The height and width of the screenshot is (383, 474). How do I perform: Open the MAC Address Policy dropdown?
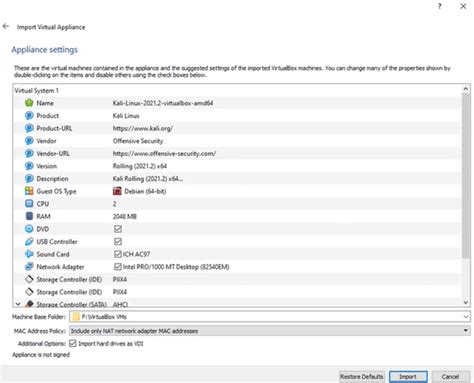click(x=465, y=331)
